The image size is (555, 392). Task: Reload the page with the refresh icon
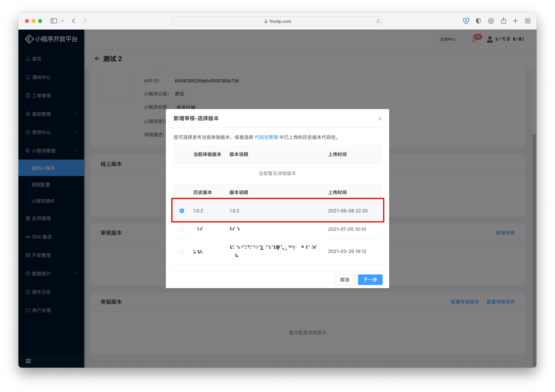378,21
